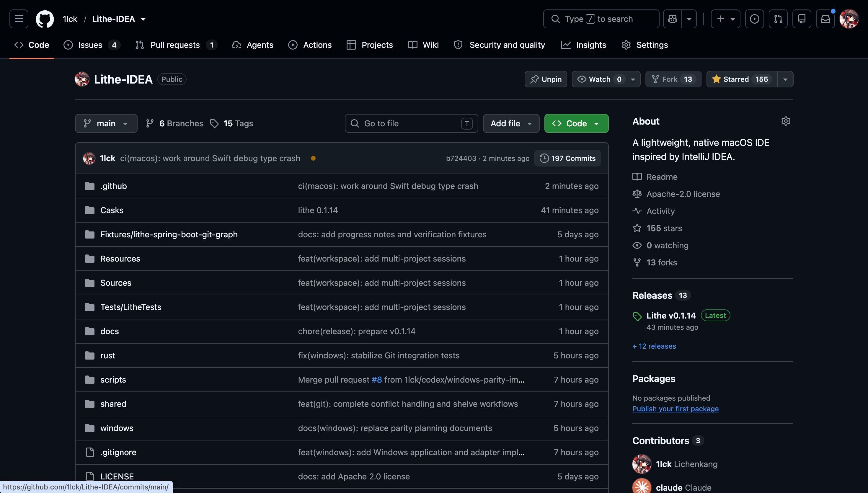
Task: Open the Wiki tab
Action: 423,45
